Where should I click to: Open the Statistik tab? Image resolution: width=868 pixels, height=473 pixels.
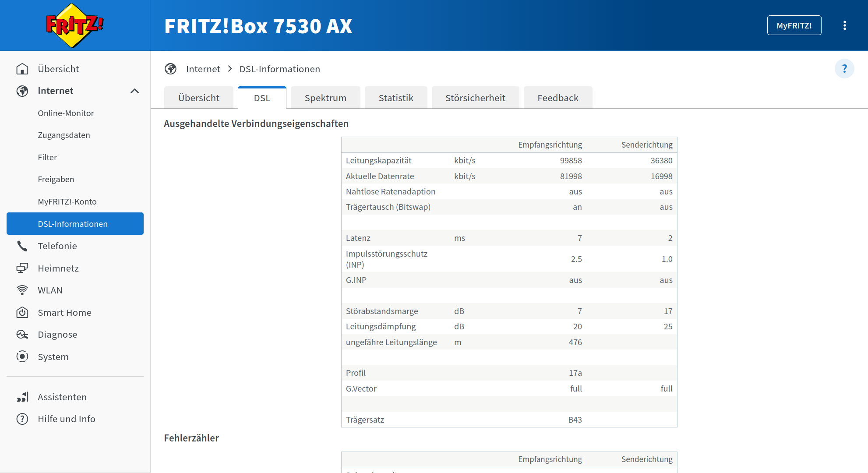coord(396,98)
